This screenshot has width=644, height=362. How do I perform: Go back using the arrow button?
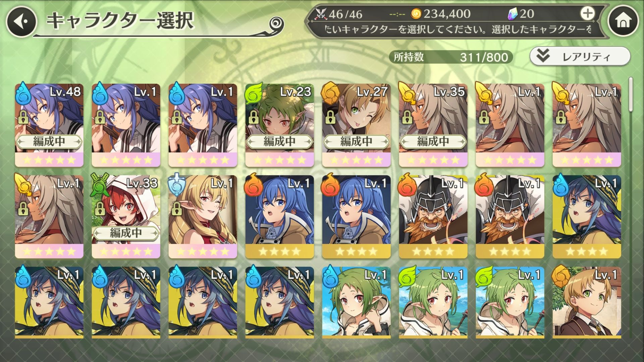click(21, 21)
